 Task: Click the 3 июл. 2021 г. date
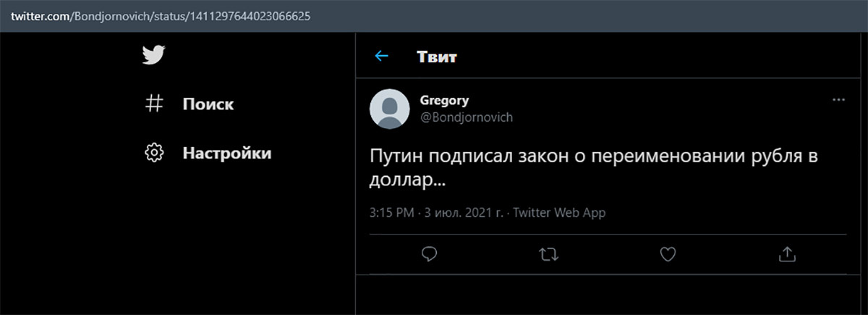(464, 213)
